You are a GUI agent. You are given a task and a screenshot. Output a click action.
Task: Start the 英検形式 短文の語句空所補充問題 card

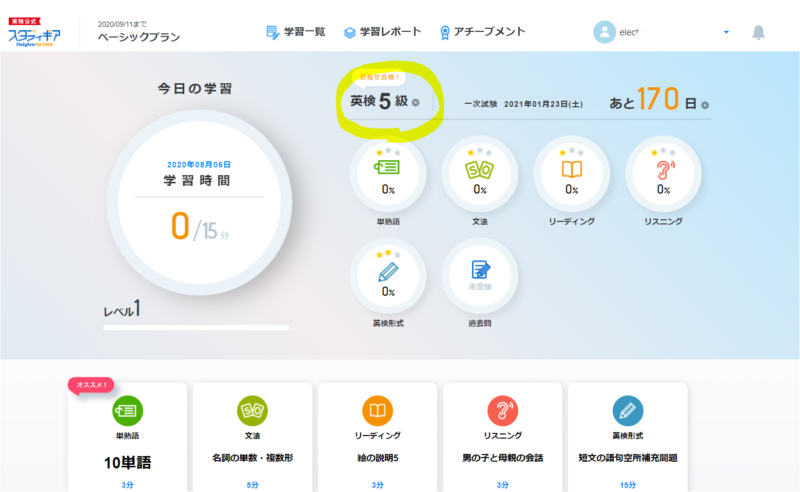click(x=628, y=437)
